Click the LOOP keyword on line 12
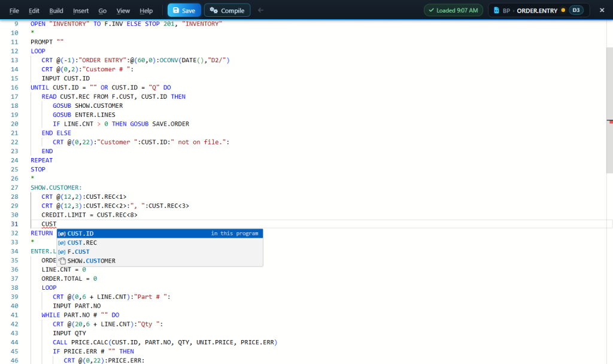 [38, 51]
